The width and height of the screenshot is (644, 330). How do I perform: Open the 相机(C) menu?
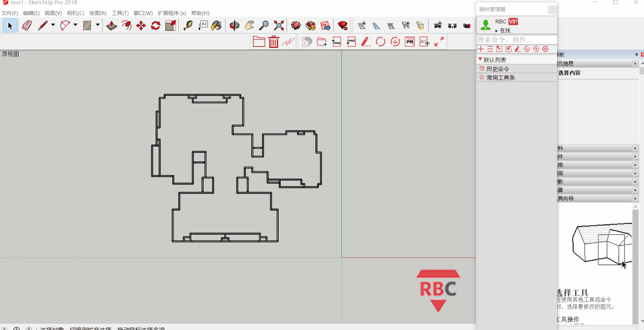pos(75,13)
